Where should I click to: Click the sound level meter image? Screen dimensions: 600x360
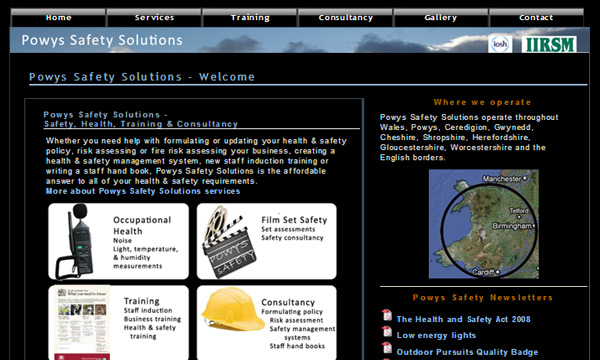(75, 241)
